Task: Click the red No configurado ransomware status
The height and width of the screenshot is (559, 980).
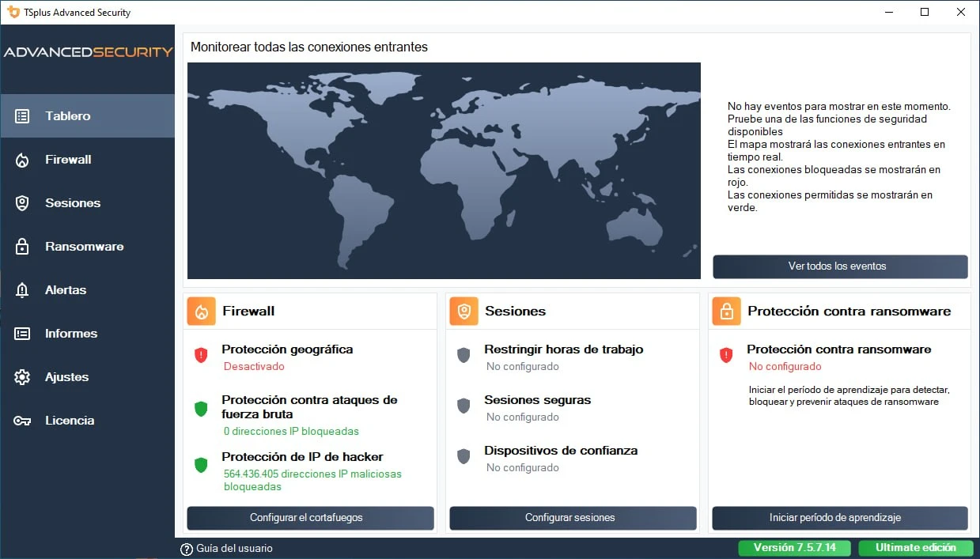Action: point(785,367)
